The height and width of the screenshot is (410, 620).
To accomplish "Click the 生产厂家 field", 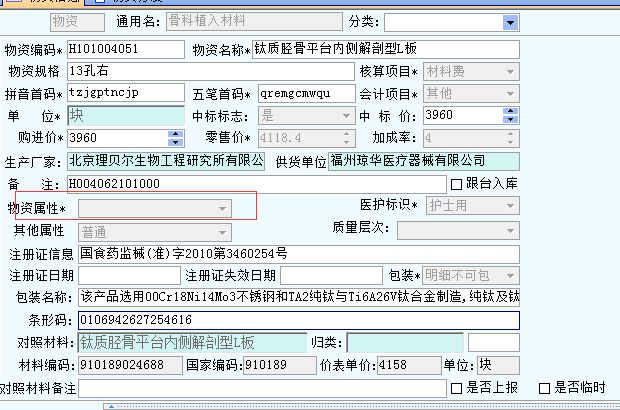I will tap(166, 161).
